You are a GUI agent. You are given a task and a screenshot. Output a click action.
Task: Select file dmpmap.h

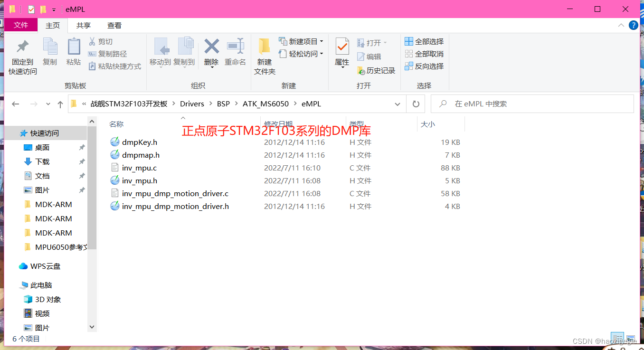coord(141,155)
